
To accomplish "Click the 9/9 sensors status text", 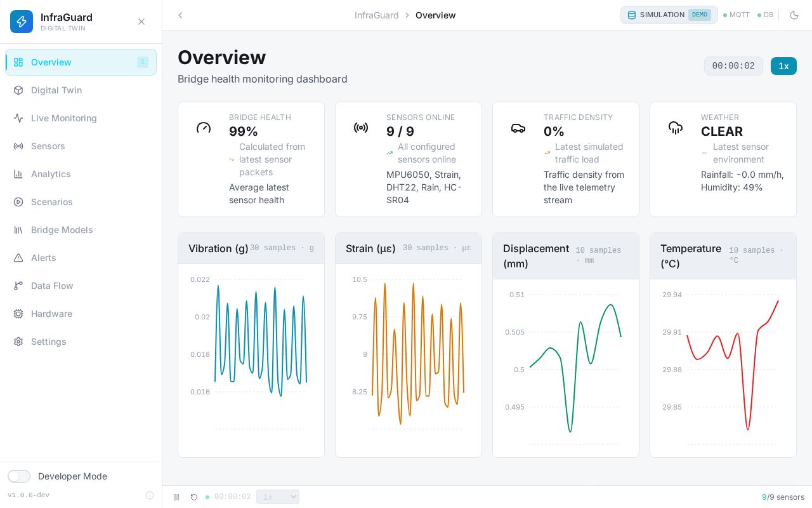I will click(783, 497).
